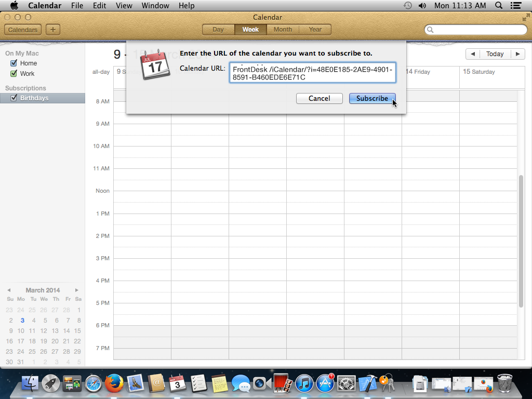Open Messages speech bubble in dock
The width and height of the screenshot is (532, 399).
[241, 383]
